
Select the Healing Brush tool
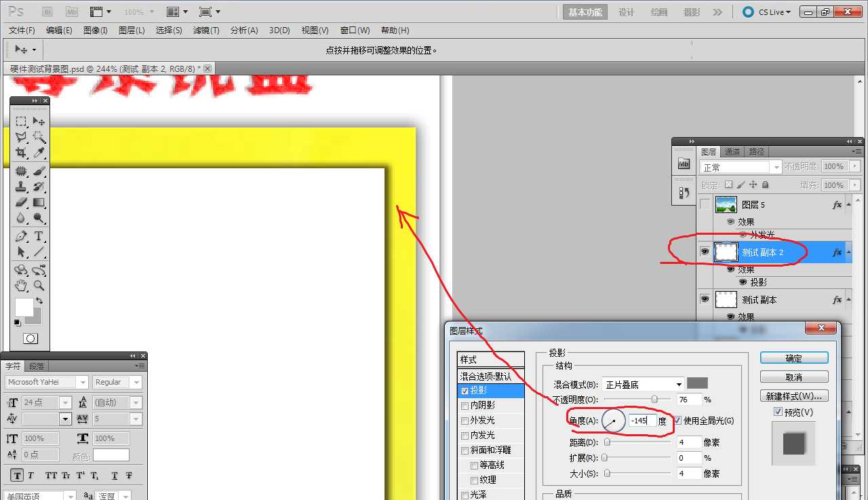click(21, 171)
